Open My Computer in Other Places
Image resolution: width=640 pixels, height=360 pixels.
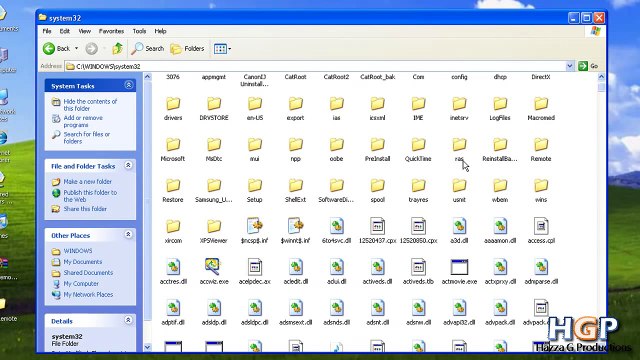(x=81, y=284)
